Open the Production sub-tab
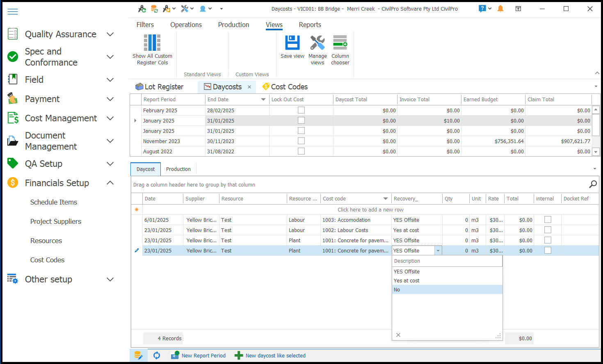Image resolution: width=603 pixels, height=364 pixels. [x=178, y=169]
